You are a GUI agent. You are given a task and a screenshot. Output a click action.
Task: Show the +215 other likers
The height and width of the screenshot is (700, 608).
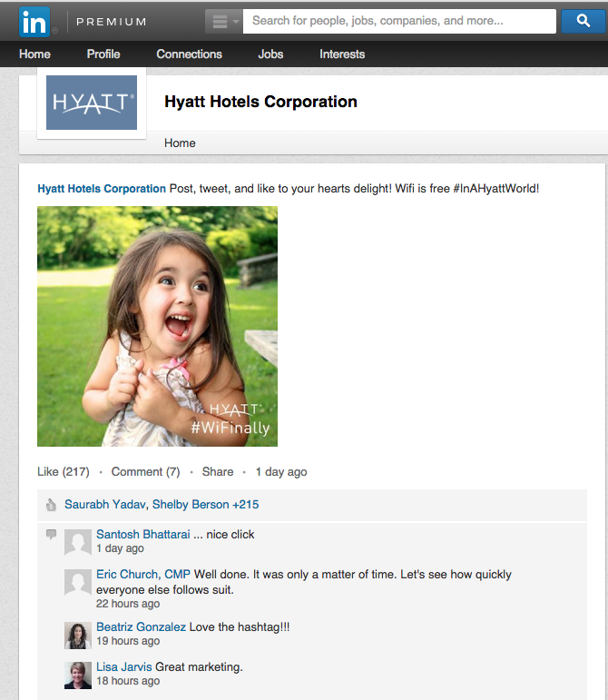tap(245, 505)
